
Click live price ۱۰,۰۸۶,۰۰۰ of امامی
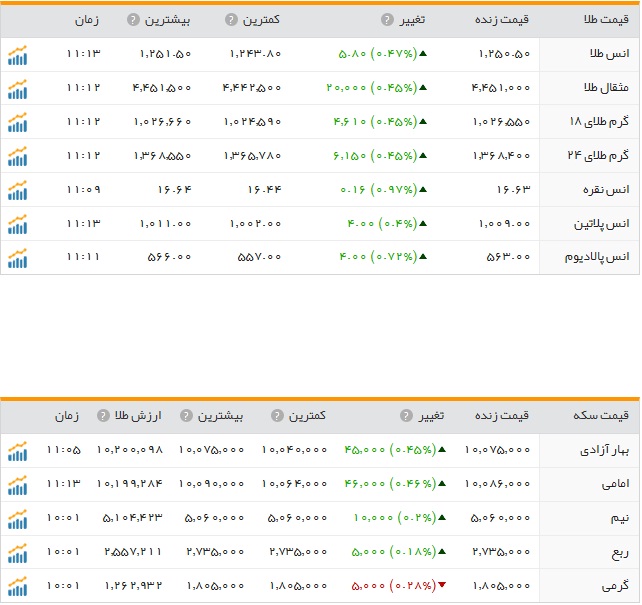(x=497, y=484)
